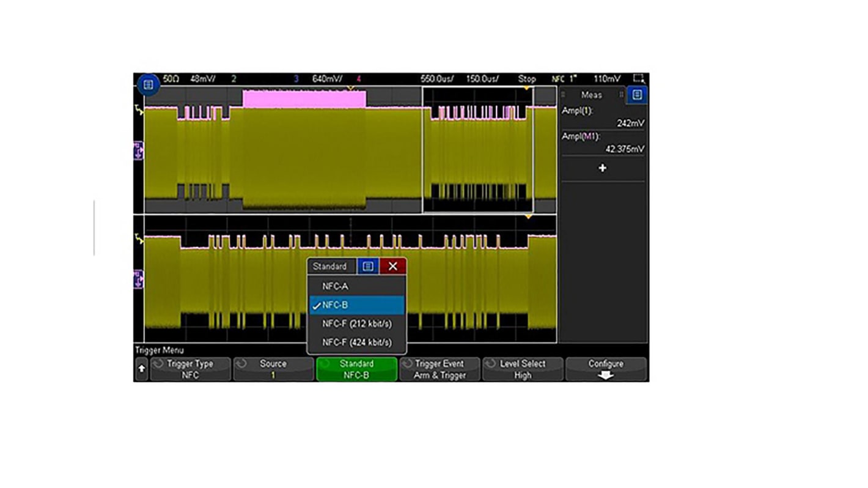Click the Meas panel title tab
This screenshot has height=488, width=868.
pyautogui.click(x=592, y=95)
